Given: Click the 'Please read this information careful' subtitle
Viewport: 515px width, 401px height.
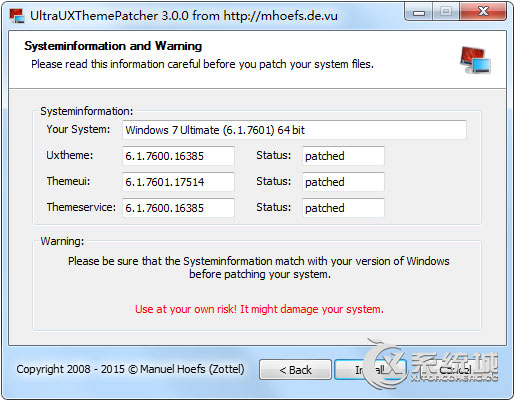Looking at the screenshot, I should pyautogui.click(x=202, y=64).
